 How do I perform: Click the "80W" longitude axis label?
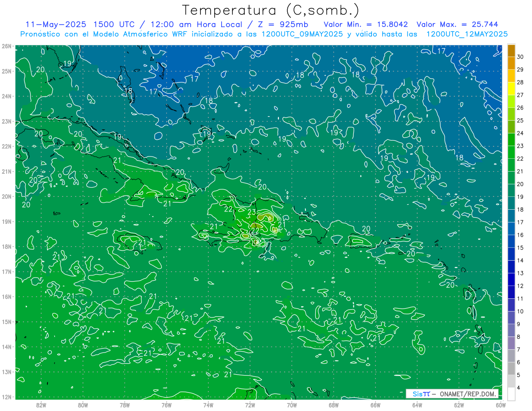(x=83, y=405)
